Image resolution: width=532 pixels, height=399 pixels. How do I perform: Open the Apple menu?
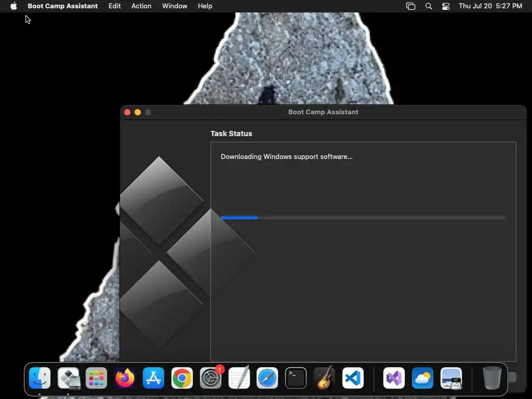(14, 6)
